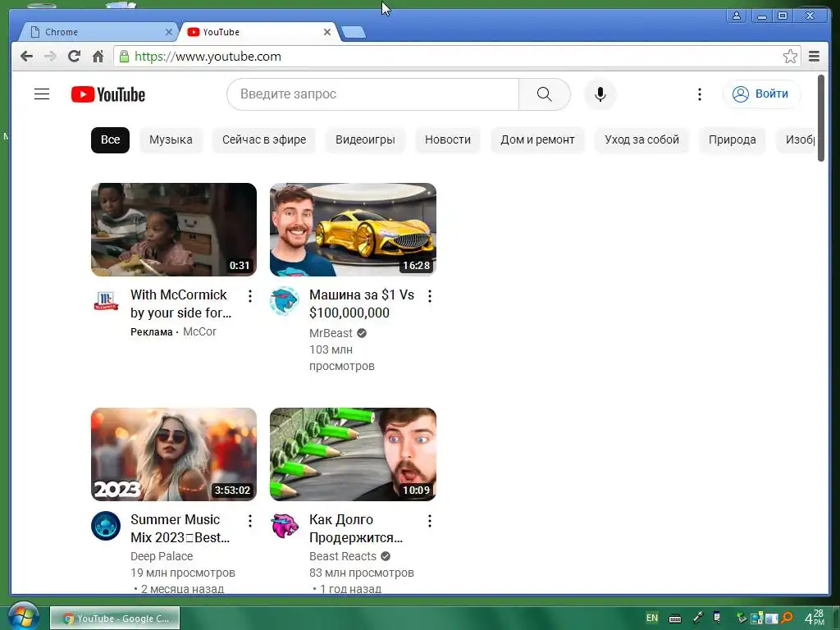This screenshot has width=840, height=630.
Task: Click the green padlock security icon
Action: (125, 57)
